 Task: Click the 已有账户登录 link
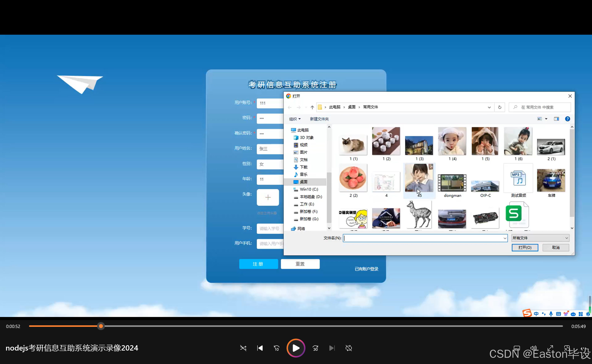pyautogui.click(x=366, y=269)
